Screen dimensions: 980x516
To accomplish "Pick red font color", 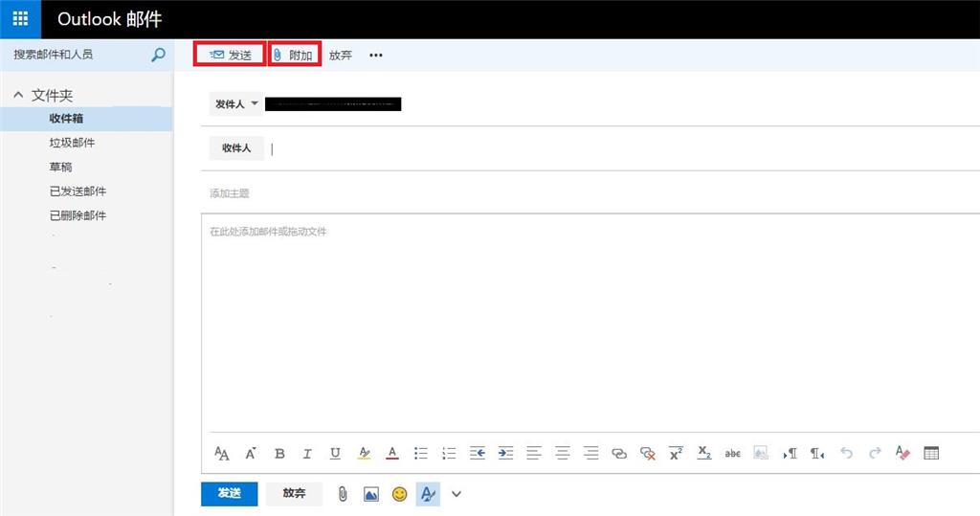I will [x=391, y=454].
